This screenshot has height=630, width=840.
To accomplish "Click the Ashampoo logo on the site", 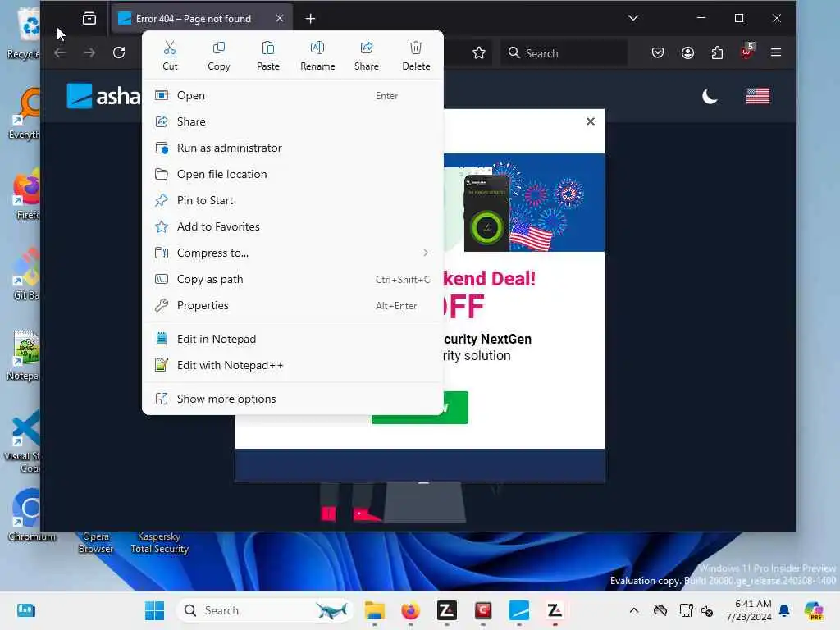I will [x=103, y=96].
